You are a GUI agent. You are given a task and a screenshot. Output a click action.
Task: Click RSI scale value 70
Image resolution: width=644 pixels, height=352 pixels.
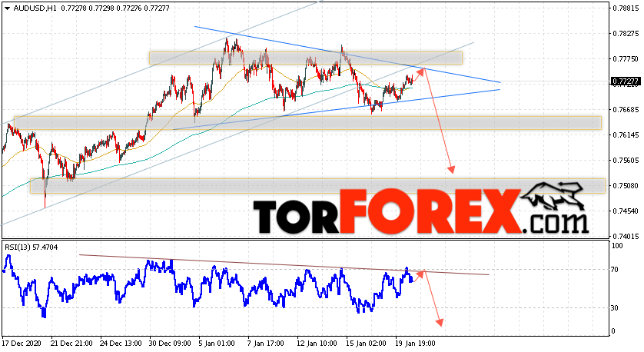[x=615, y=270]
